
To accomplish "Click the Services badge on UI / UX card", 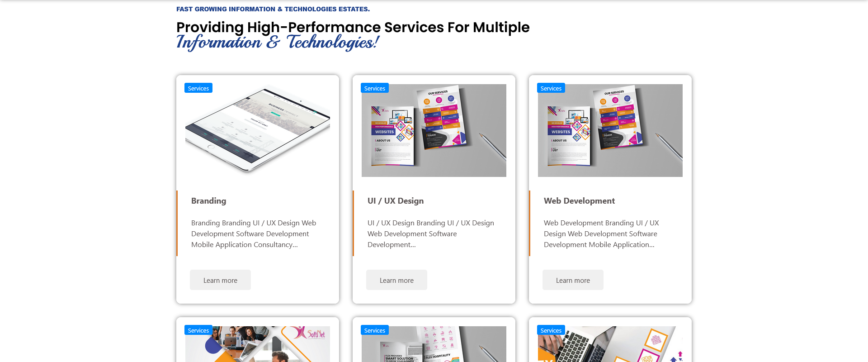I will [x=375, y=88].
